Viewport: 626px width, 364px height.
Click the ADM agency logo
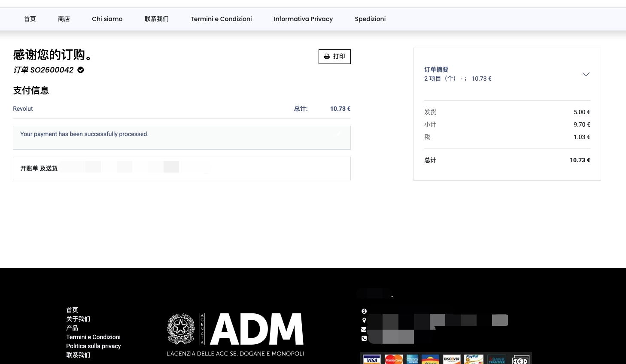click(x=235, y=334)
